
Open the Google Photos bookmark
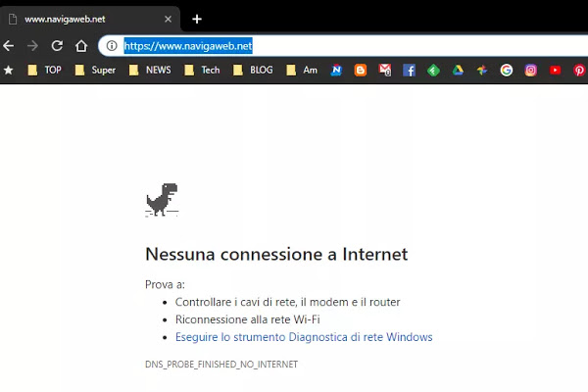(482, 71)
